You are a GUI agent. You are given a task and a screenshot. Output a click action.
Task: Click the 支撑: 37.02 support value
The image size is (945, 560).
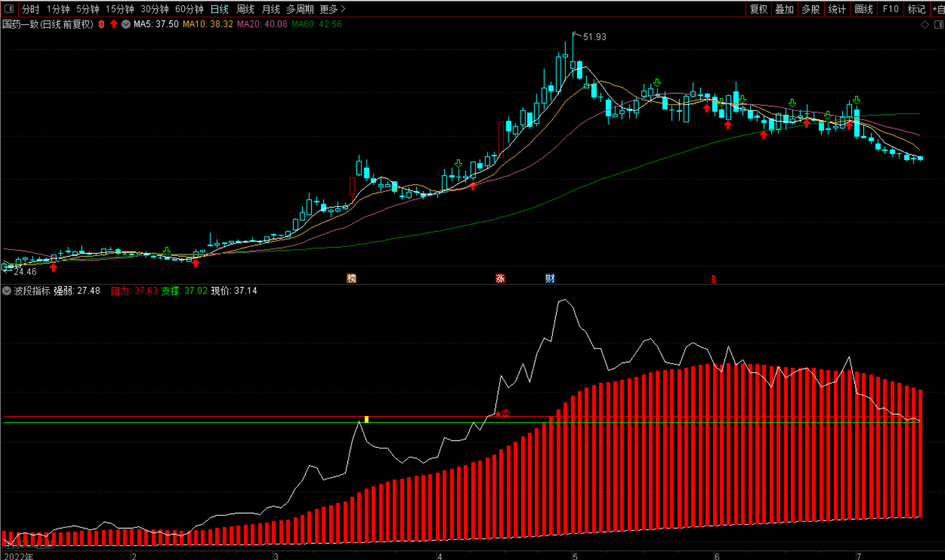pyautogui.click(x=184, y=291)
